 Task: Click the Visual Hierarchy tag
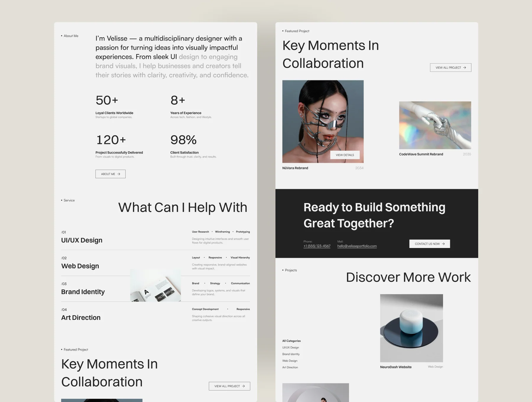tap(240, 257)
